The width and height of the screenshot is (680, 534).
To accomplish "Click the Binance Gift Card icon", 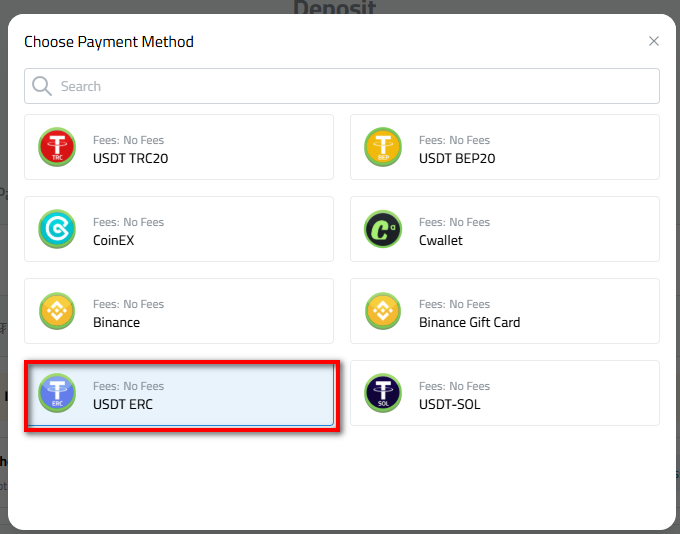I will (383, 311).
